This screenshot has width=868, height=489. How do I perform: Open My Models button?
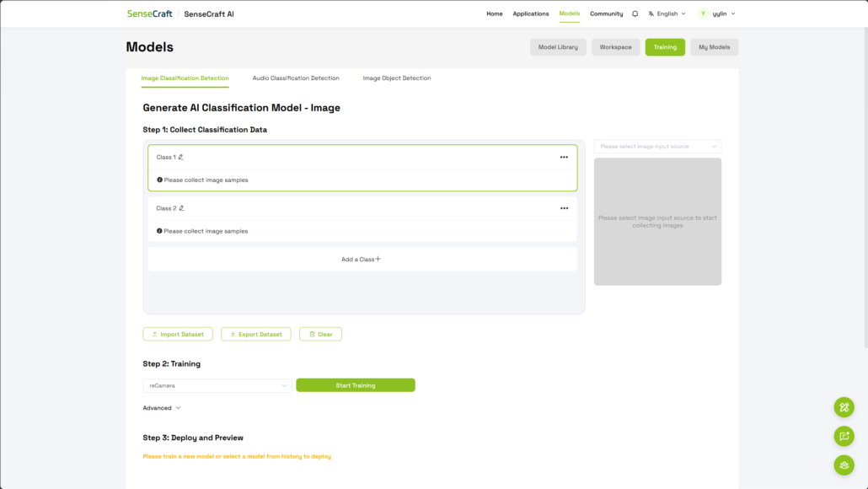coord(714,47)
